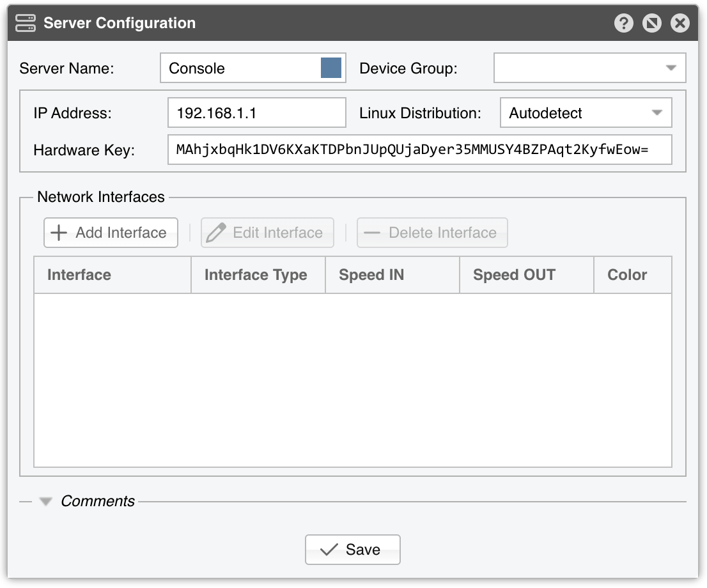
Task: Click the crossed-square icon in title bar
Action: 651,23
